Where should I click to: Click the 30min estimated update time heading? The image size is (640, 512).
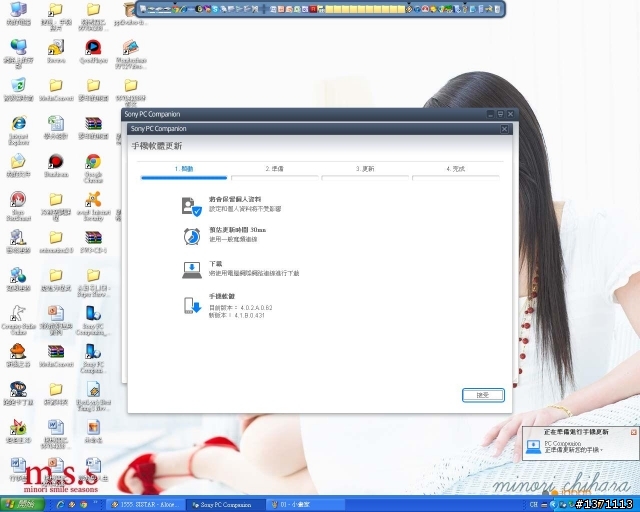(238, 230)
